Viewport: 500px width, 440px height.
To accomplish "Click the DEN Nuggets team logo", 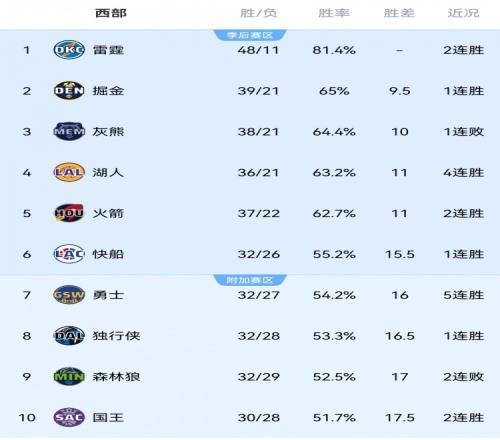I will pos(69,90).
